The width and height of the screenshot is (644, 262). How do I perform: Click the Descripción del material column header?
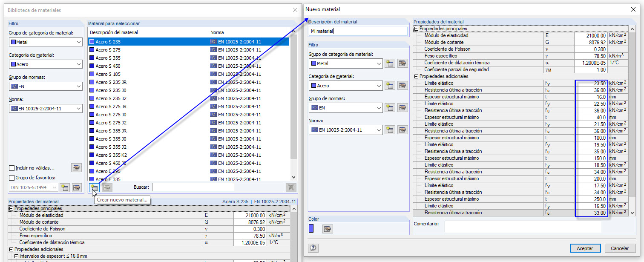(x=148, y=32)
